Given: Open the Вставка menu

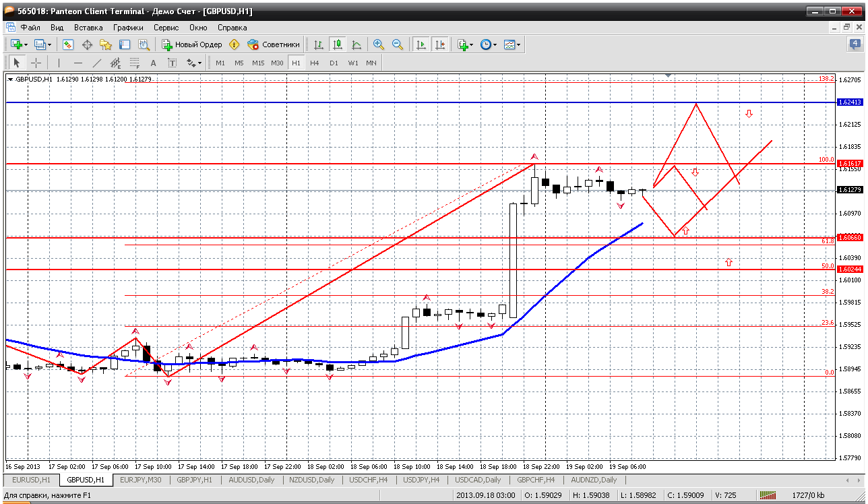Looking at the screenshot, I should [x=88, y=28].
